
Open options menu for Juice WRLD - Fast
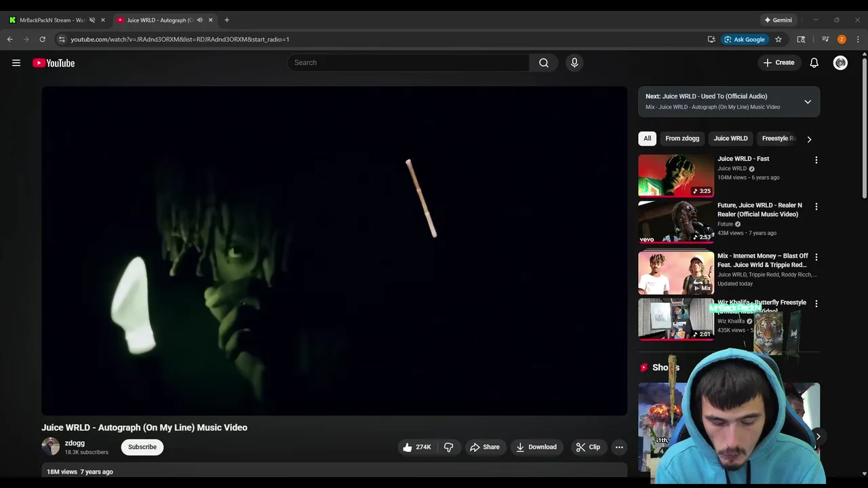(x=816, y=160)
